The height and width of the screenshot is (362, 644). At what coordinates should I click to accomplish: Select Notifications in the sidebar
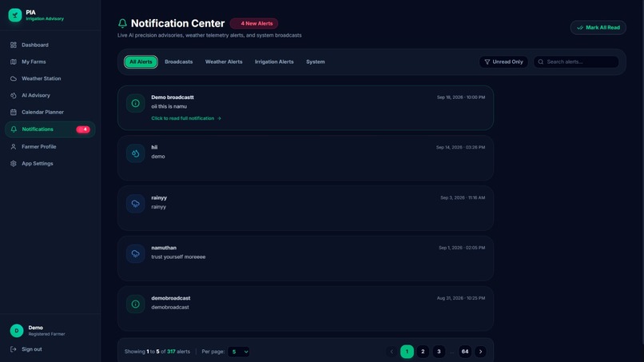click(50, 129)
